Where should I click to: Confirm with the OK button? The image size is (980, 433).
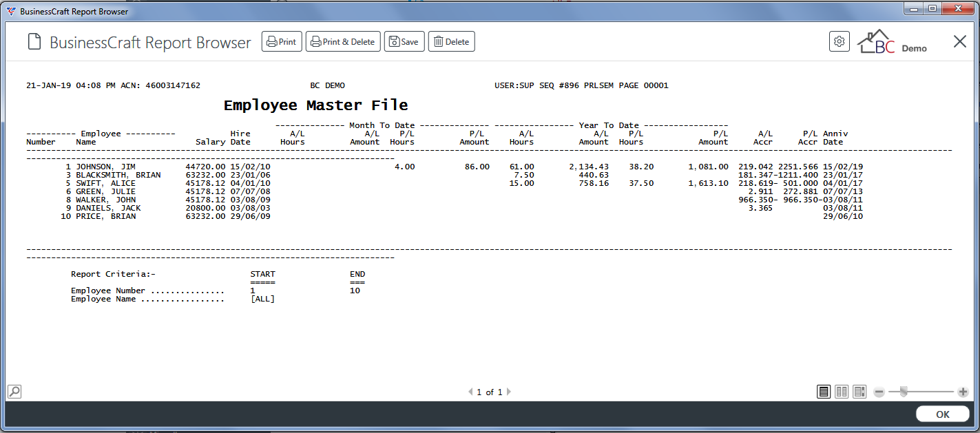coord(943,414)
